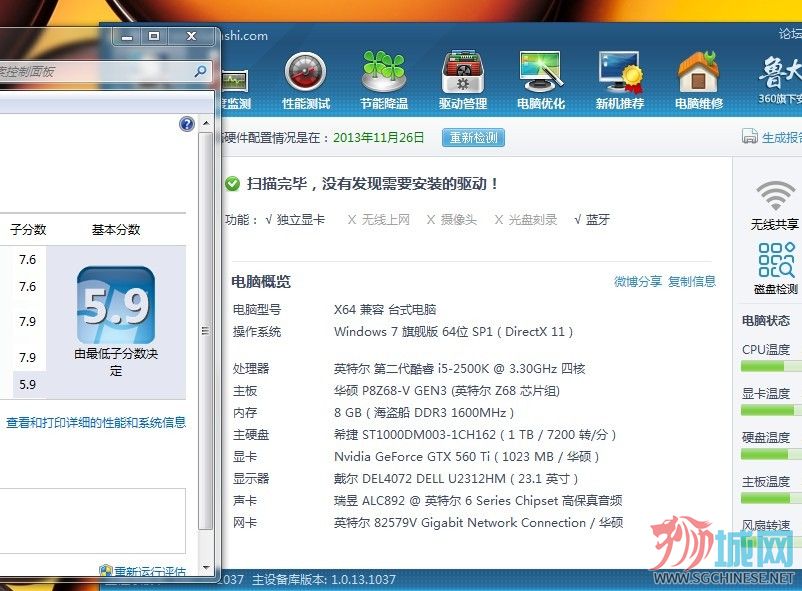This screenshot has width=802, height=591.
Task: Click the 主板温度 temperature bar
Action: coord(771,498)
